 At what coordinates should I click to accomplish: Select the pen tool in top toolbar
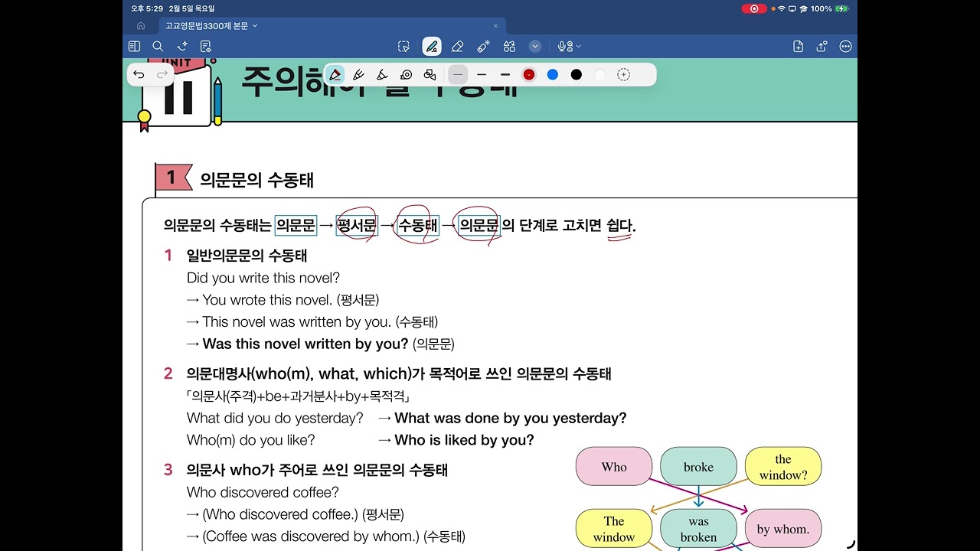[432, 47]
